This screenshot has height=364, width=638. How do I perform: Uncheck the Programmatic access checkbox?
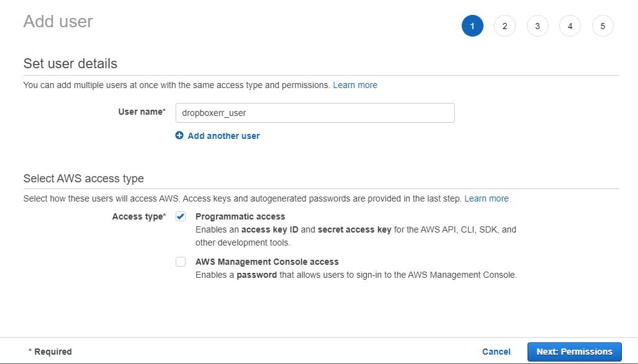coord(181,216)
